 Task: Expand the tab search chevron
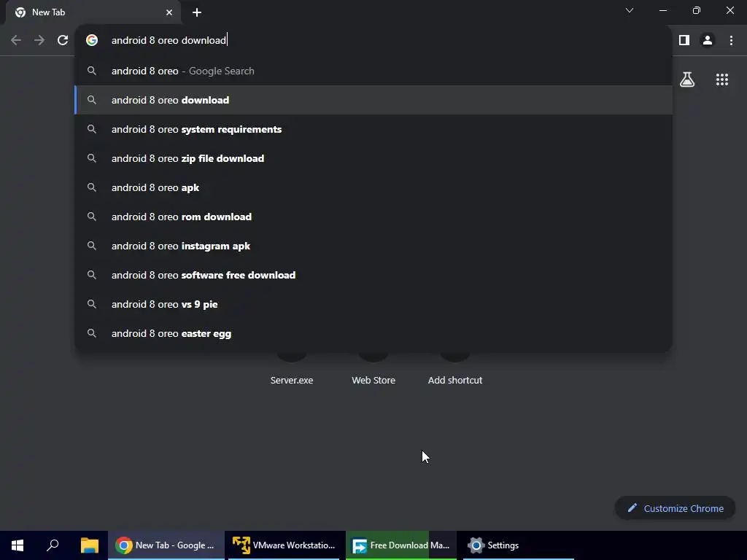pyautogui.click(x=630, y=10)
